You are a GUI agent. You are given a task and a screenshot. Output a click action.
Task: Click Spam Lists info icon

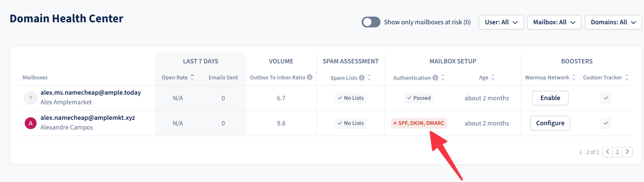(362, 78)
